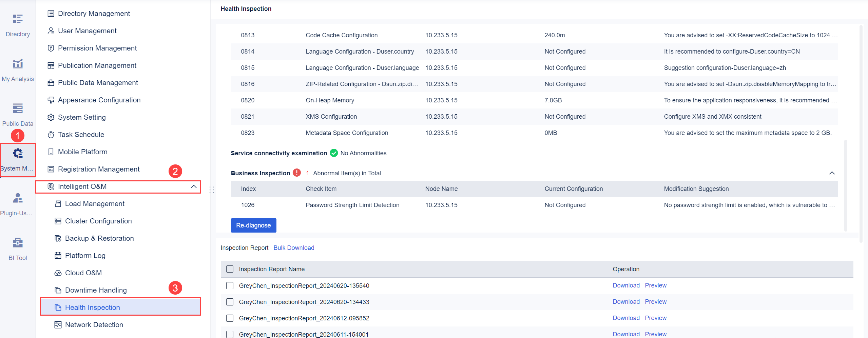Click the Downtime Handling menu icon
The height and width of the screenshot is (338, 868).
58,290
